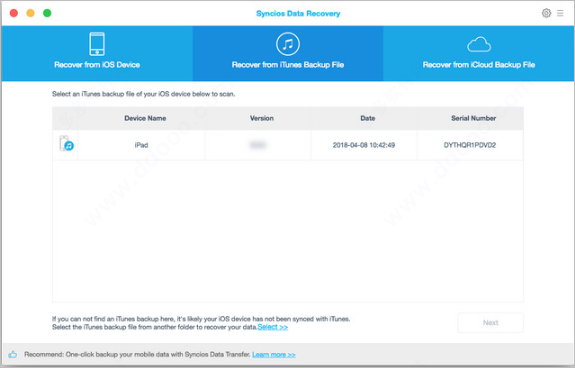Select serial number DYTHQR1PDVD2 cell
The width and height of the screenshot is (575, 368).
point(470,145)
